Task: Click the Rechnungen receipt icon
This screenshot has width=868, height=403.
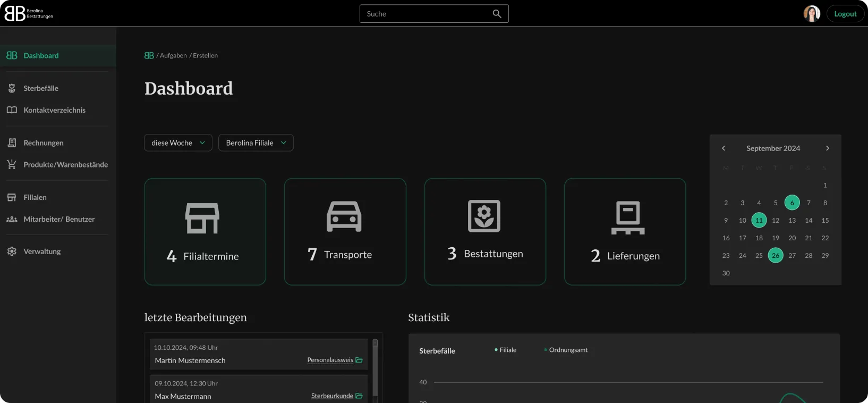Action: [12, 142]
